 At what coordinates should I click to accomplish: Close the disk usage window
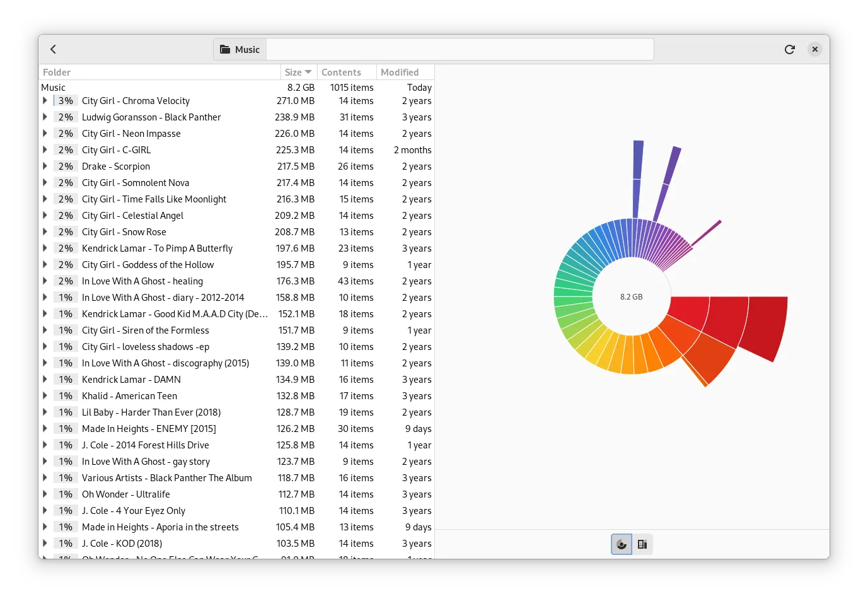coord(815,49)
